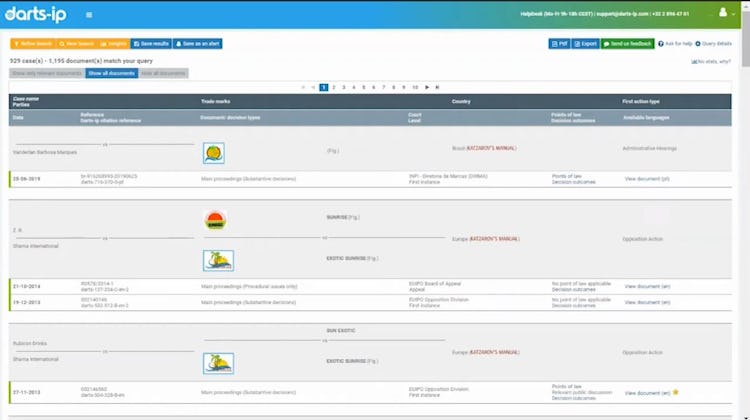This screenshot has width=750, height=420.
Task: Open Decision outcomes for the 19-12-2013 document
Action: tap(574, 306)
